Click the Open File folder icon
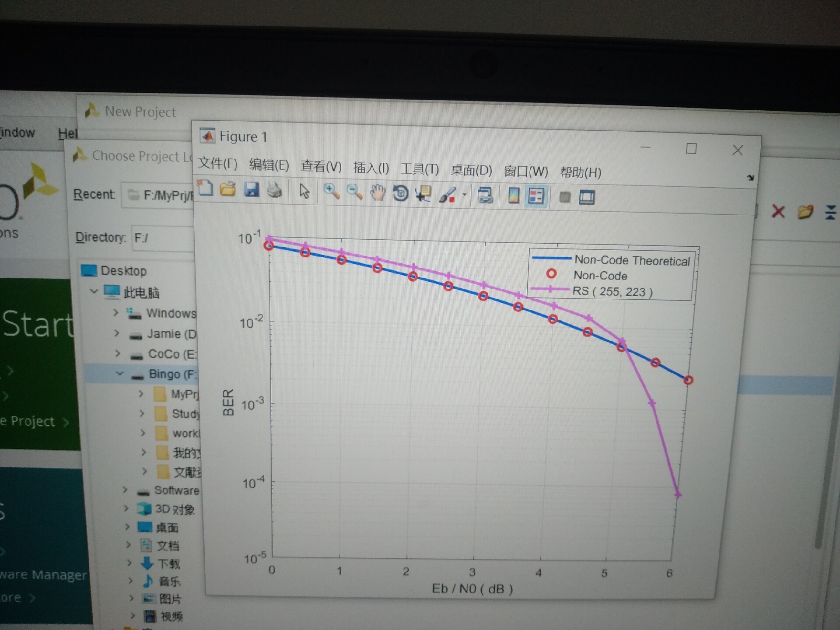The width and height of the screenshot is (840, 630). [228, 189]
